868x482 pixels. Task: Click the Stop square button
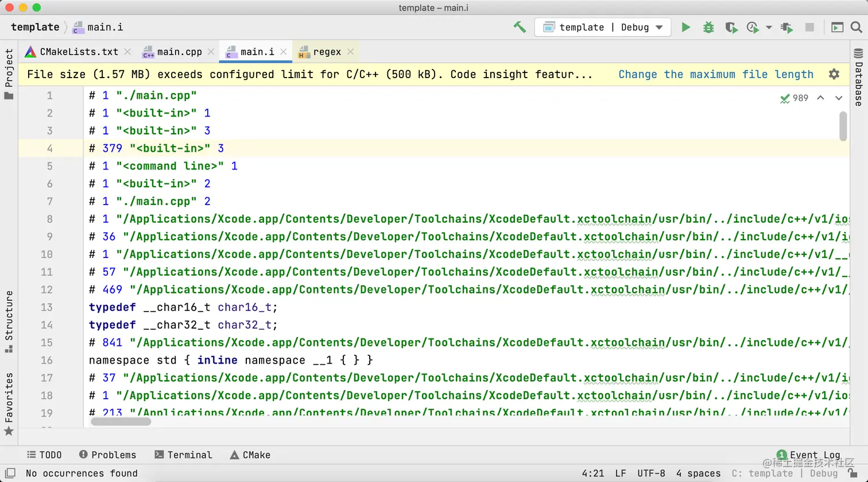tap(809, 27)
